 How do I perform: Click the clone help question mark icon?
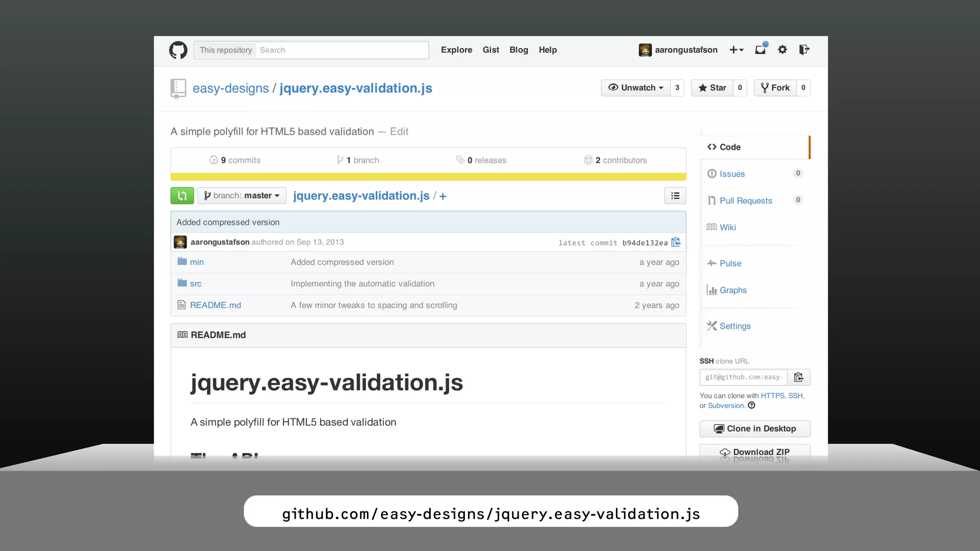[751, 406]
